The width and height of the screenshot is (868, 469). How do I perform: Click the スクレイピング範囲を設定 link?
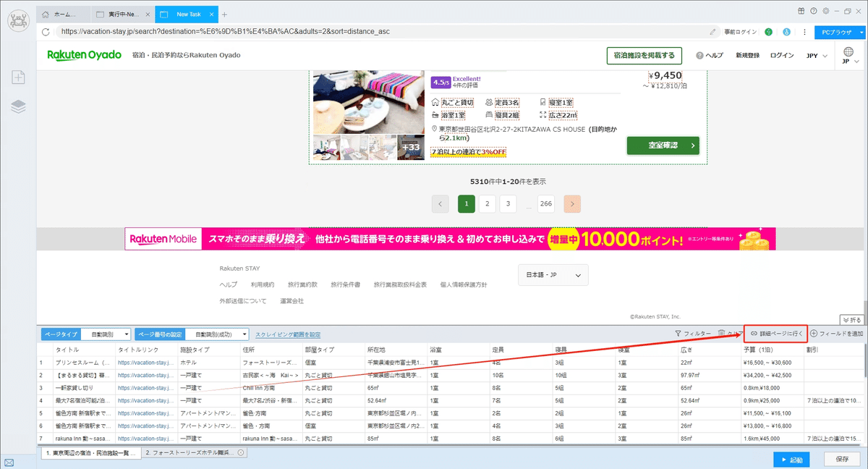tap(288, 334)
